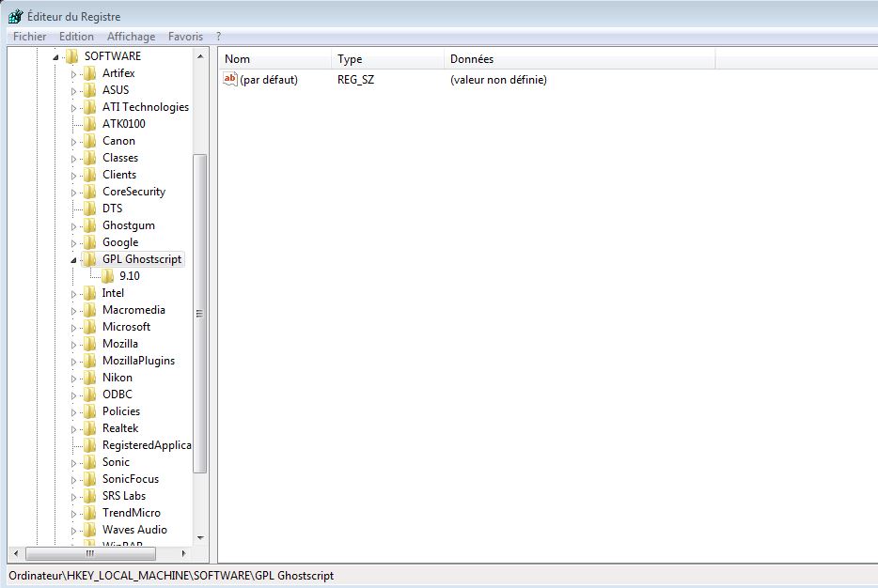Click the DTS folder icon
Screen dimensions: 878x588
point(89,209)
